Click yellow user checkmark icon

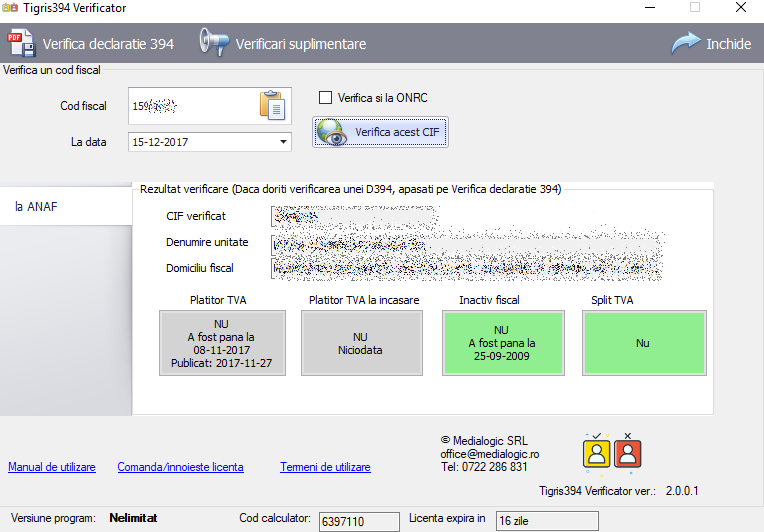[596, 452]
